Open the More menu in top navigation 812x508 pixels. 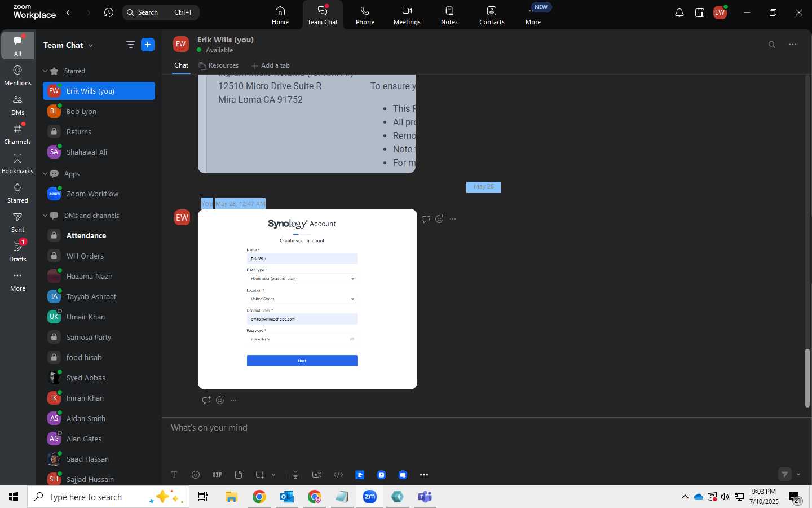[533, 15]
